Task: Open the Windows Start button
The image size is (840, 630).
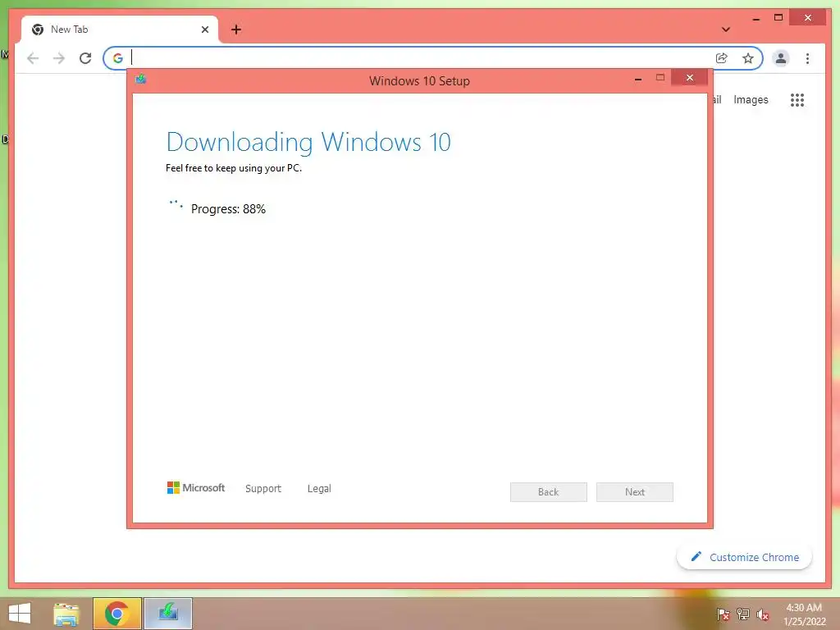Action: point(20,614)
